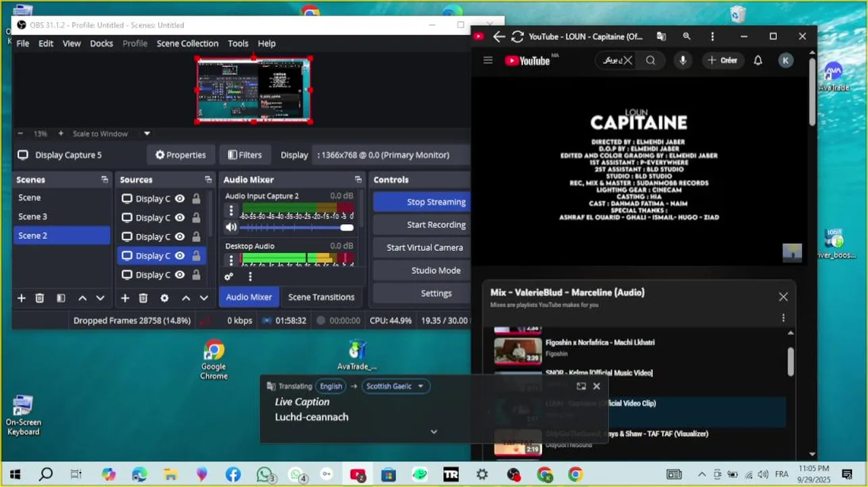Reload the YouTube app window
Image resolution: width=868 pixels, height=487 pixels.
coord(518,37)
